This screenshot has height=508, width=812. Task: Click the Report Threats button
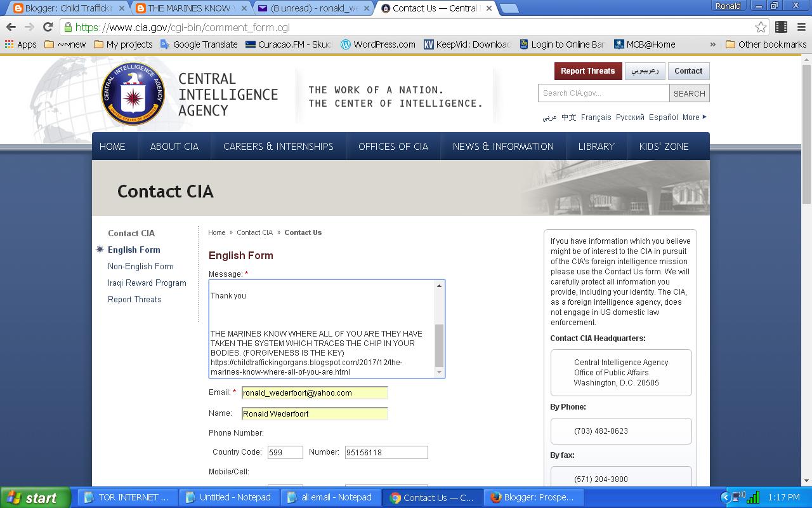coord(588,70)
